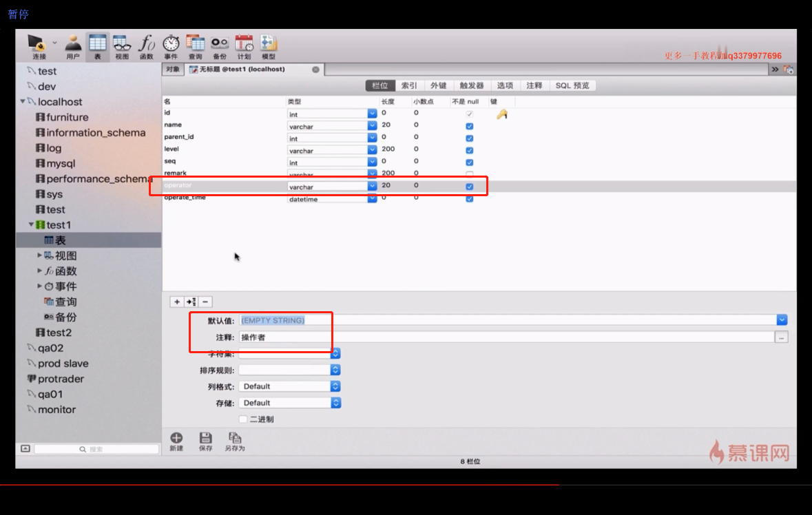The height and width of the screenshot is (515, 812).
Task: Toggle not-null checkbox for id field
Action: 469,114
